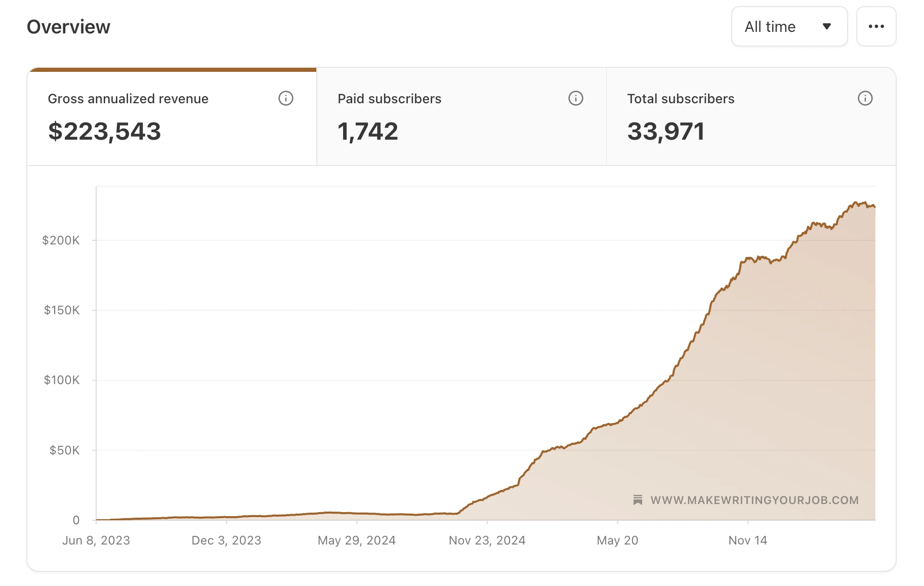Screen dimensions: 924x586
Task: Click the 1,742 paid subscribers value
Action: (x=368, y=132)
